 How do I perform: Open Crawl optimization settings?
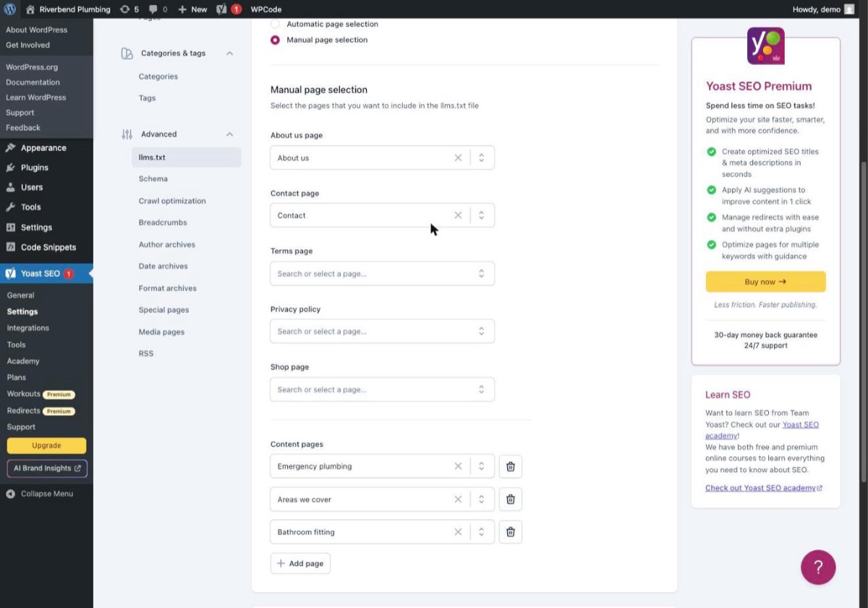pyautogui.click(x=172, y=201)
